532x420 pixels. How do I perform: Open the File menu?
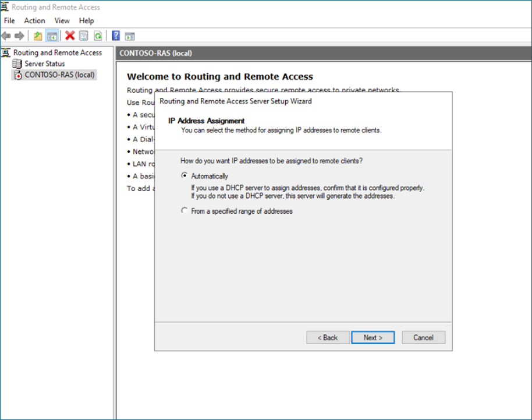[x=9, y=21]
